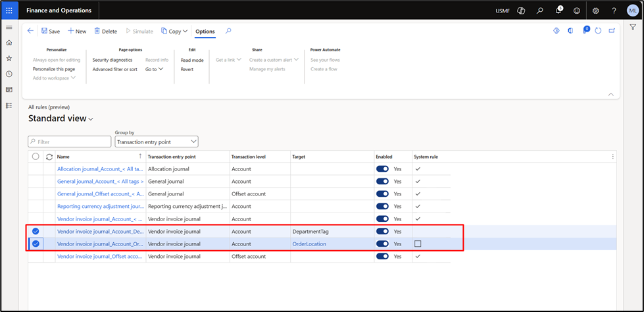The width and height of the screenshot is (644, 312).
Task: Open Security diagnostics
Action: click(x=112, y=60)
